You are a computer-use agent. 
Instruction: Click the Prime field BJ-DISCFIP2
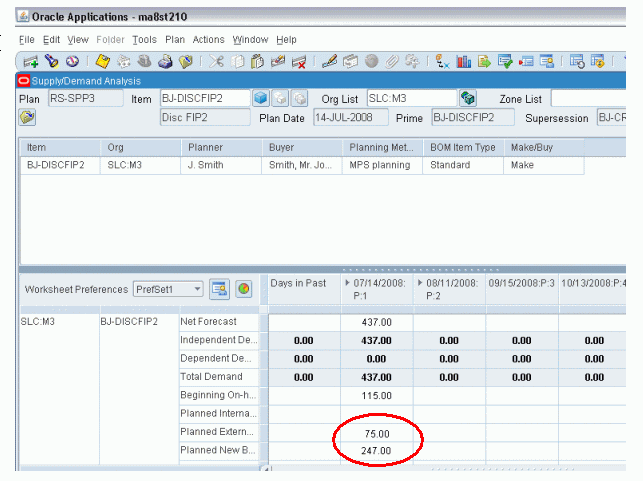pos(473,118)
